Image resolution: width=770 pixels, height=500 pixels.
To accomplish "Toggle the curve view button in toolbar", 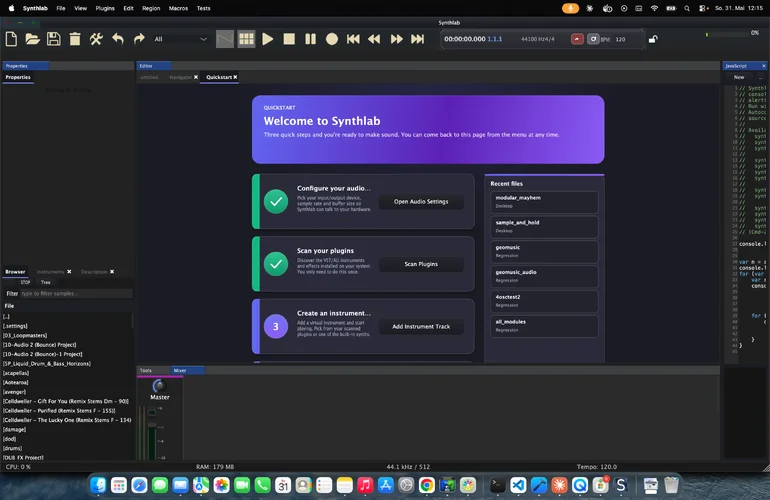I will [x=225, y=39].
